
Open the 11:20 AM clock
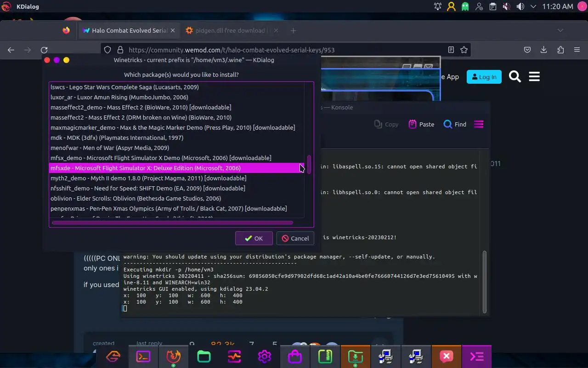click(x=558, y=6)
